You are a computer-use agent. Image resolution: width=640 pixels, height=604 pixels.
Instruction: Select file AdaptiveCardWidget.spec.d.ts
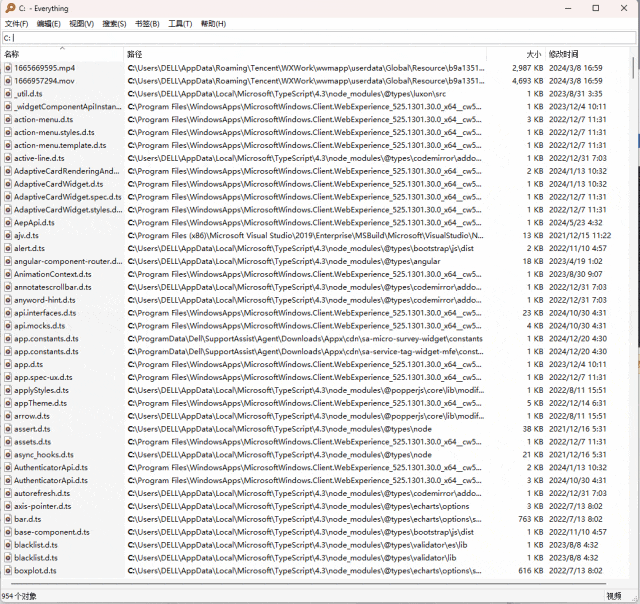68,197
